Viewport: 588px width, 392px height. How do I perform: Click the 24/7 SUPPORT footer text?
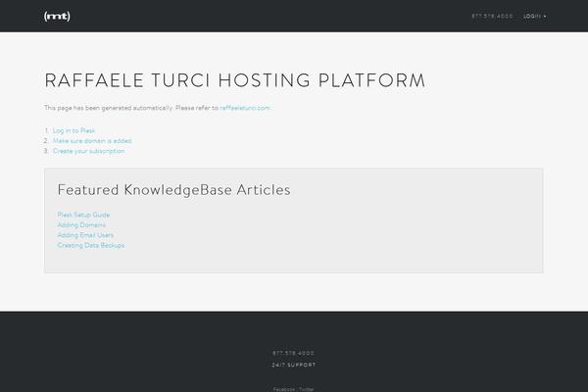(x=294, y=365)
